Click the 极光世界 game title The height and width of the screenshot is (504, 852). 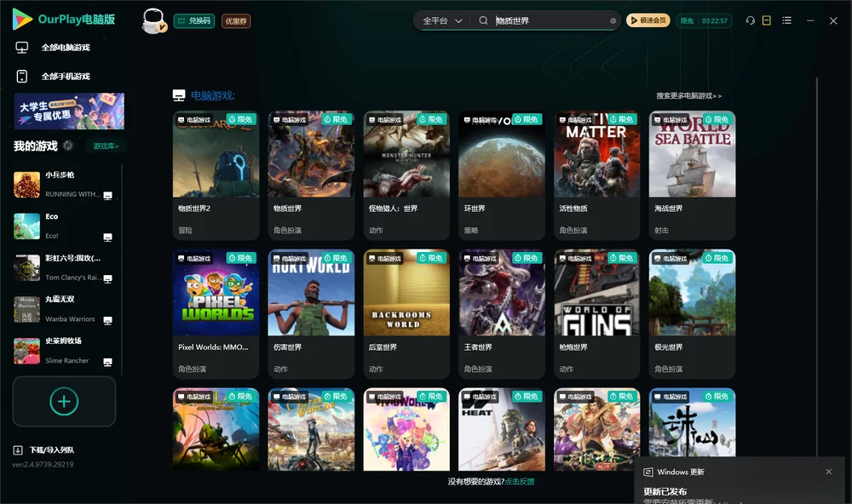[x=668, y=347]
